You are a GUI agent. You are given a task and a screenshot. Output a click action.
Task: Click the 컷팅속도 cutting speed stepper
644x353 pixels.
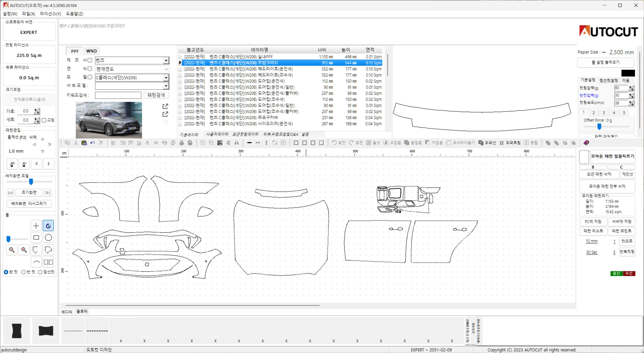[x=631, y=103]
